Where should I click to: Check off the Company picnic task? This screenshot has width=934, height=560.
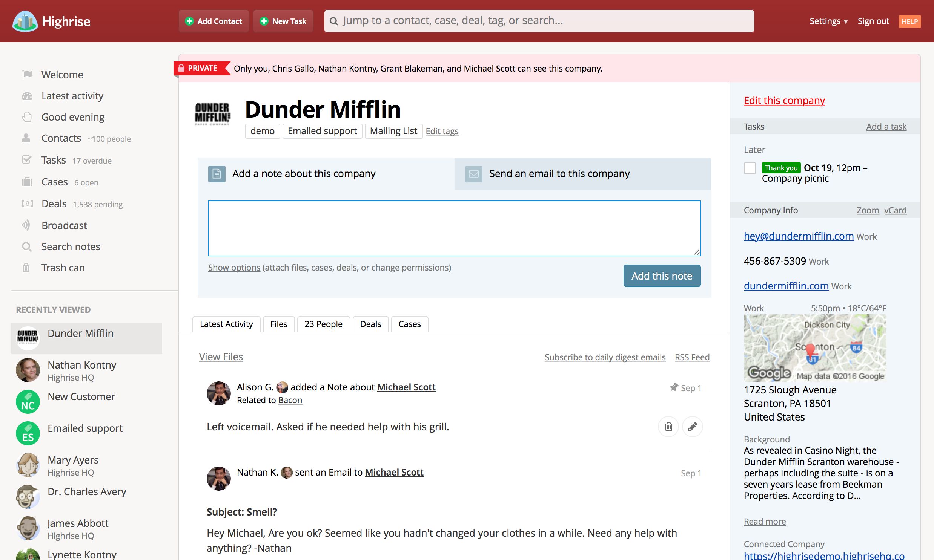(749, 168)
